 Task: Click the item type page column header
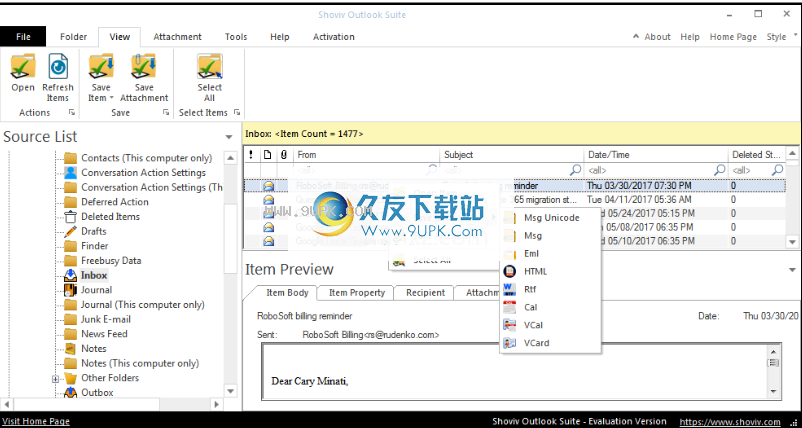(268, 154)
